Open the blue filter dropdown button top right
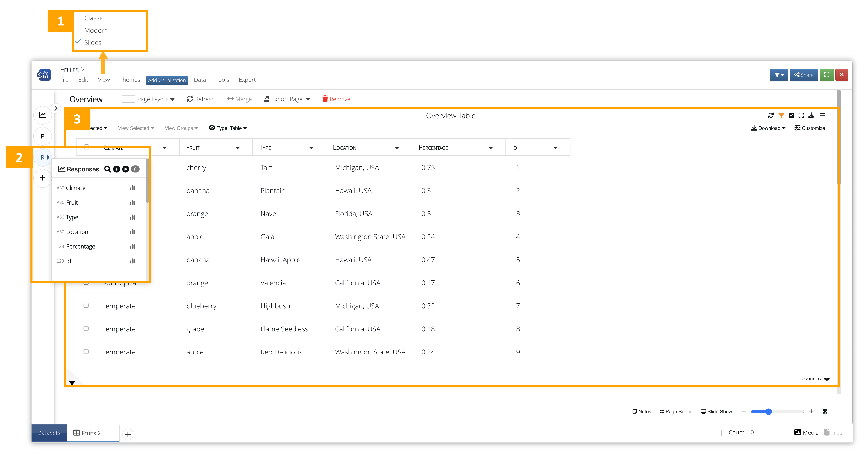 coord(779,75)
